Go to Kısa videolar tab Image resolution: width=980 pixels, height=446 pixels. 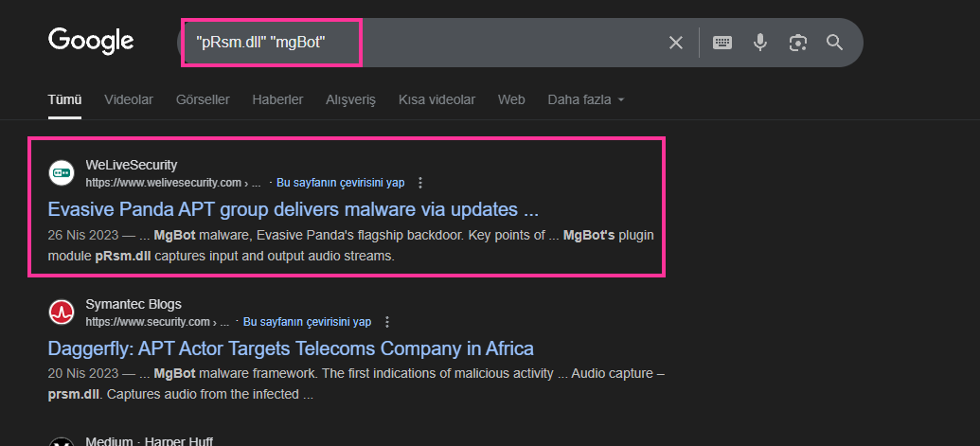coord(437,100)
